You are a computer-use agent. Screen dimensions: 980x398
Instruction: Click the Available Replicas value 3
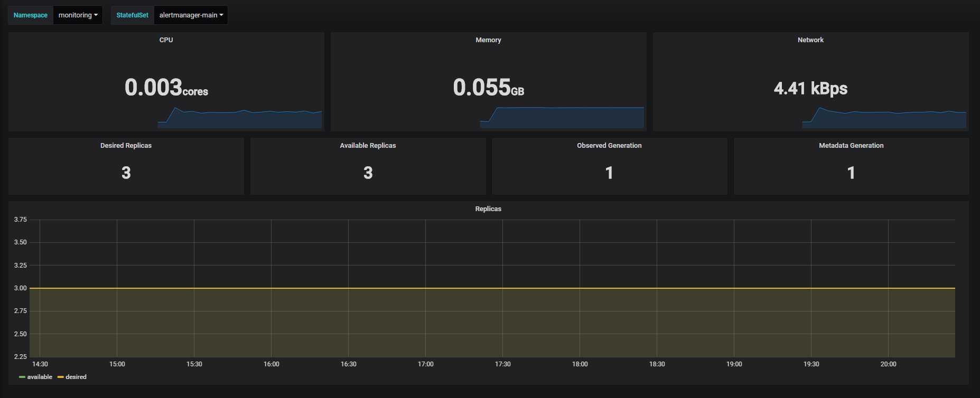click(368, 173)
